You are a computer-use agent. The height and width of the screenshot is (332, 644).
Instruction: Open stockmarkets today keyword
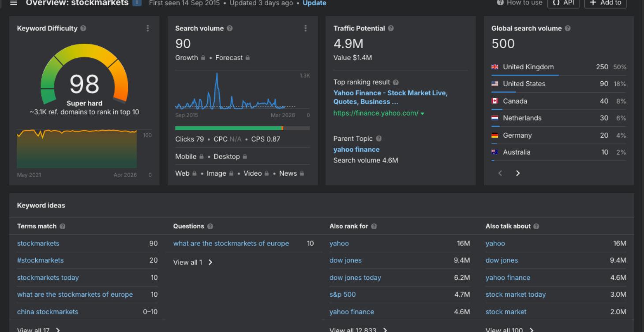[x=48, y=278]
